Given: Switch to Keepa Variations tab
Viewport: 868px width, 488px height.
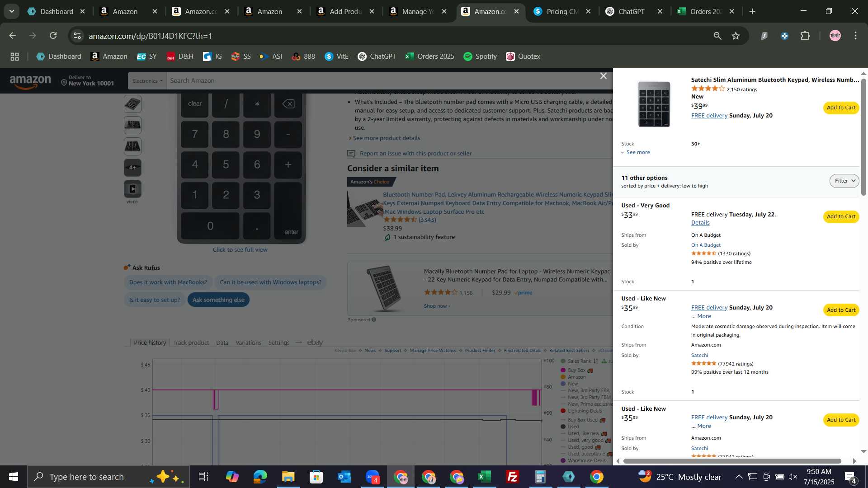Looking at the screenshot, I should click(248, 343).
